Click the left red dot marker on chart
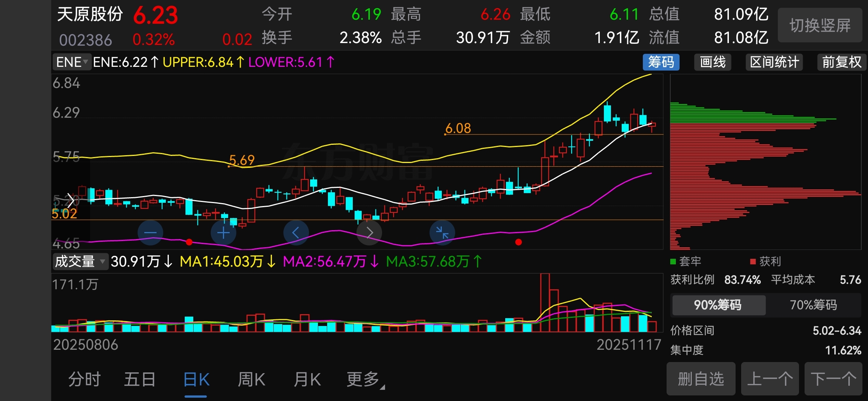This screenshot has width=868, height=401. 189,242
